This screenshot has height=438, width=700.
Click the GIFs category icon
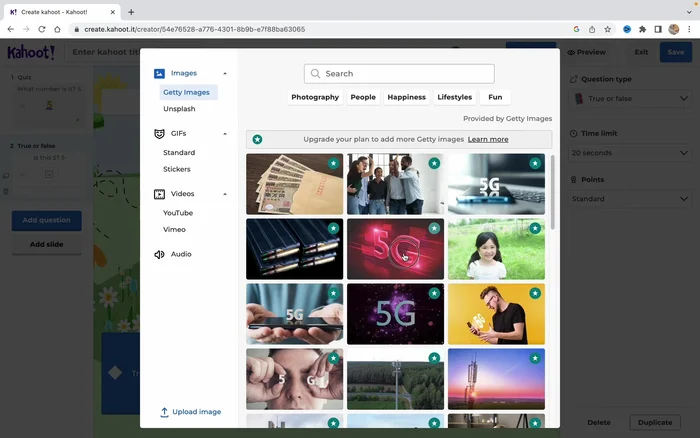pos(160,133)
